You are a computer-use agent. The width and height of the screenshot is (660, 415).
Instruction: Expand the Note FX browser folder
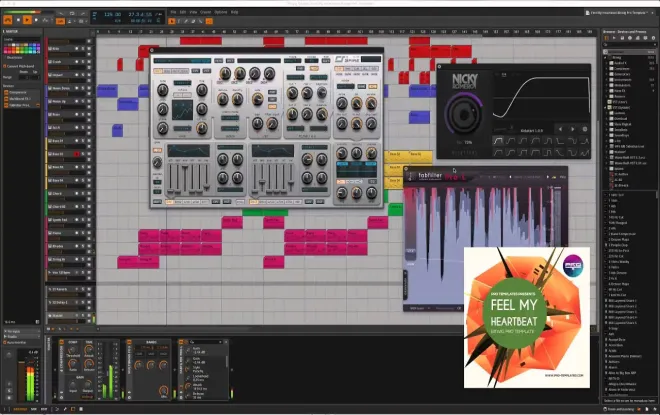[x=607, y=90]
